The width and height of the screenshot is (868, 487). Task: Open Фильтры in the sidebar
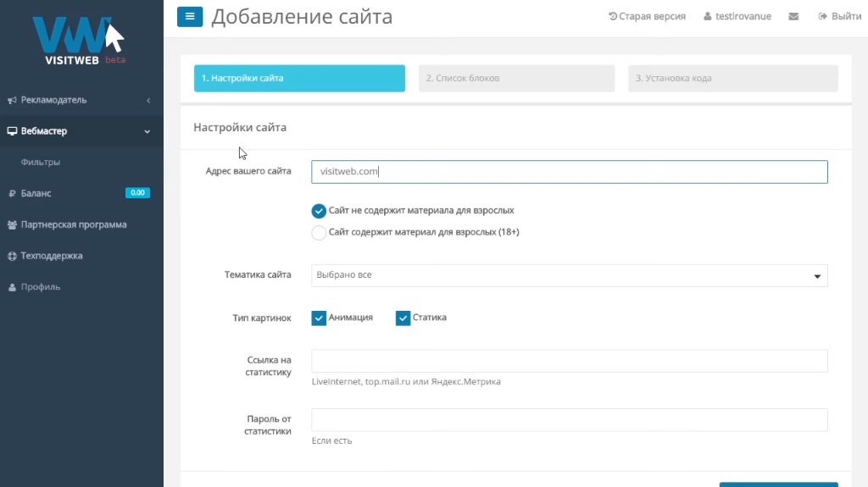pyautogui.click(x=41, y=162)
